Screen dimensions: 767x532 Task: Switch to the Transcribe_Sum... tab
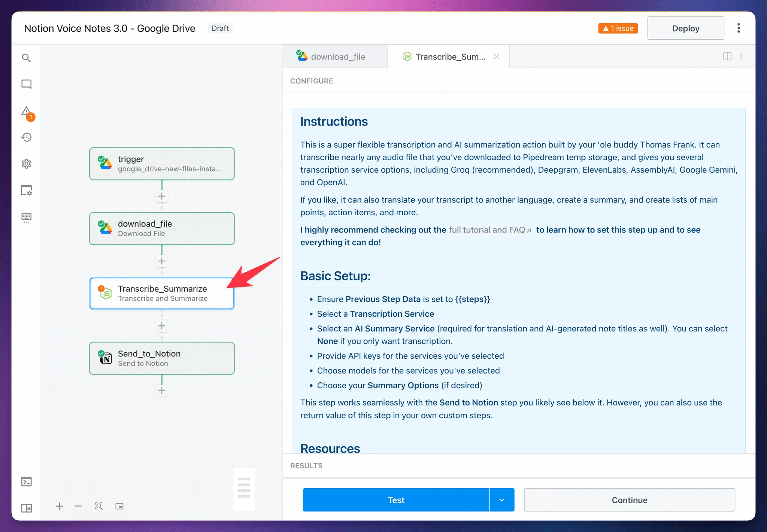pyautogui.click(x=448, y=57)
